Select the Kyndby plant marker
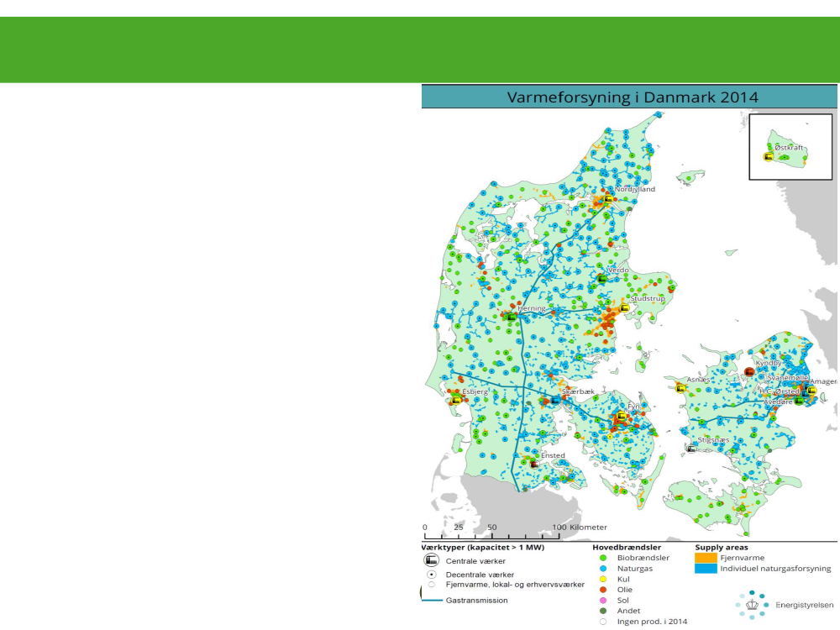Viewport: 840px width, 630px height. [x=749, y=371]
